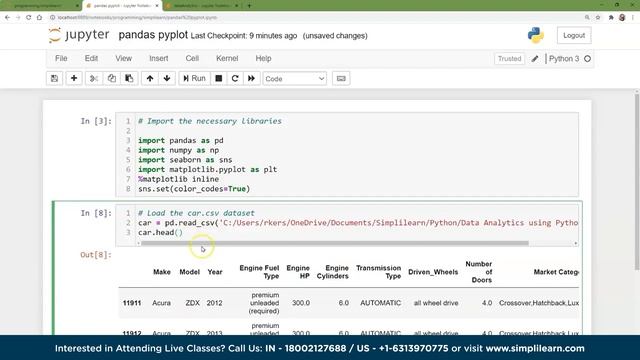Open the browser profile avatar

622,18
